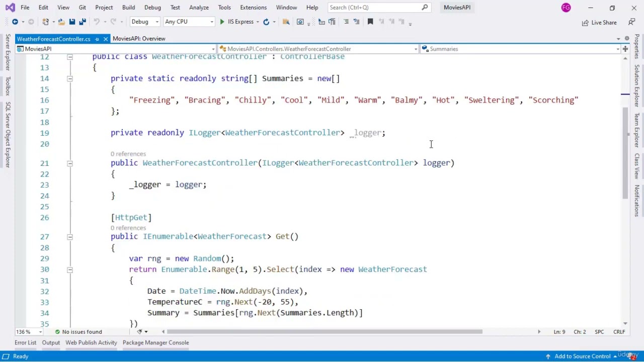Open the Team Explorer side tab
Screen dimensions: 644x362
[x=636, y=130]
